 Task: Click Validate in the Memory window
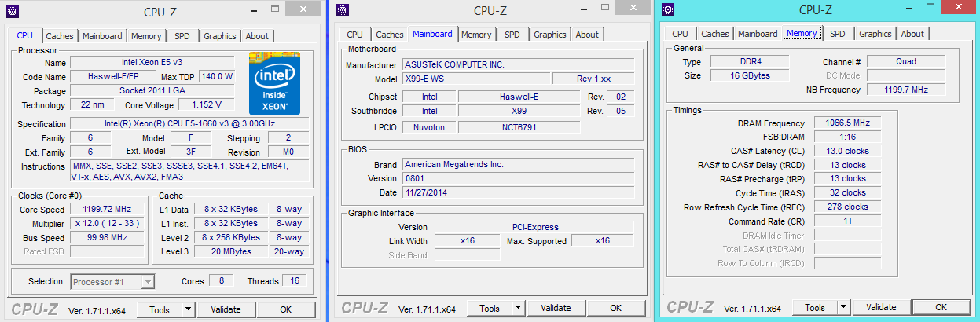click(x=881, y=307)
